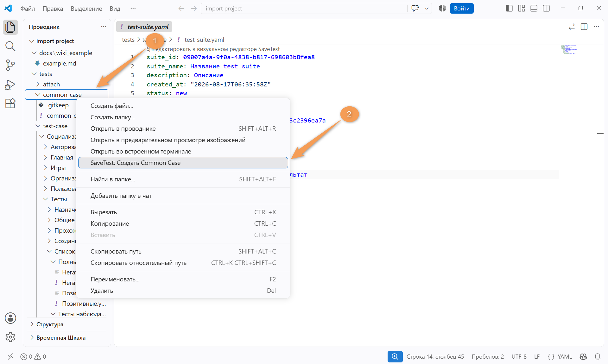Viewport: 608px width, 364px height.
Task: Choose Переименовать... from context menu
Action: 183,279
